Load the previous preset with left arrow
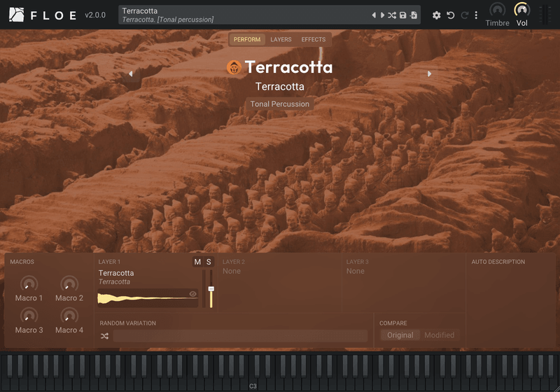 (374, 15)
